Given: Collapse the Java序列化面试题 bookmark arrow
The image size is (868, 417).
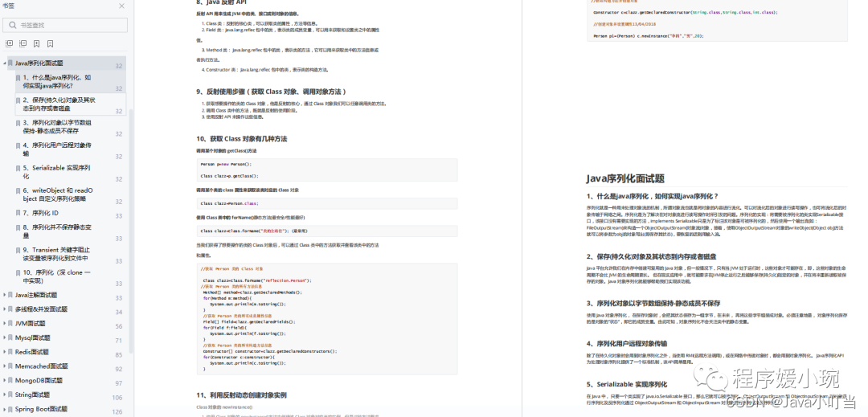Looking at the screenshot, I should coord(5,63).
